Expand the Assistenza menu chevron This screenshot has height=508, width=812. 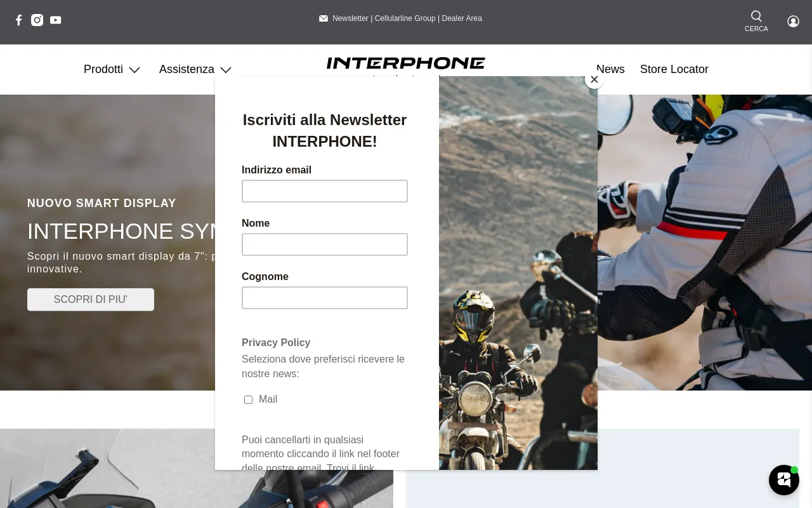(x=226, y=70)
